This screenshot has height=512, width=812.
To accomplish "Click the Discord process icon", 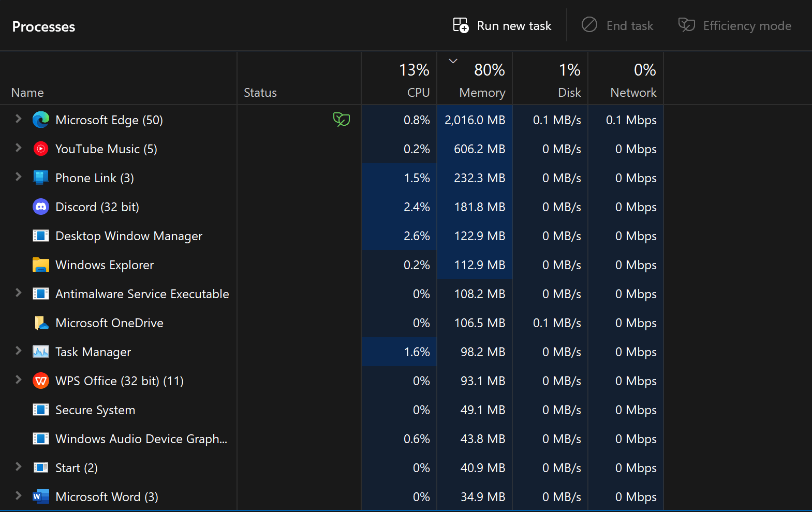I will point(41,207).
